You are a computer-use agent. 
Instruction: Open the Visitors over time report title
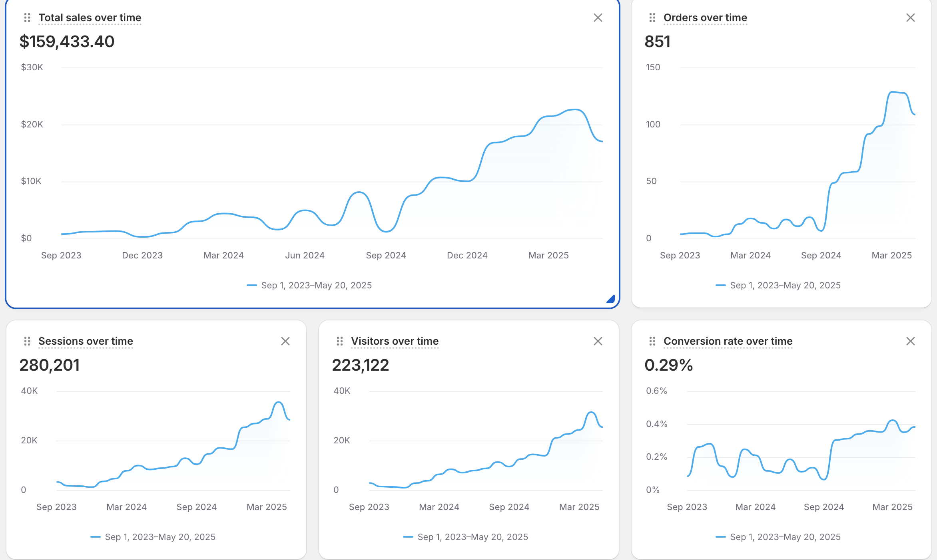(x=395, y=341)
